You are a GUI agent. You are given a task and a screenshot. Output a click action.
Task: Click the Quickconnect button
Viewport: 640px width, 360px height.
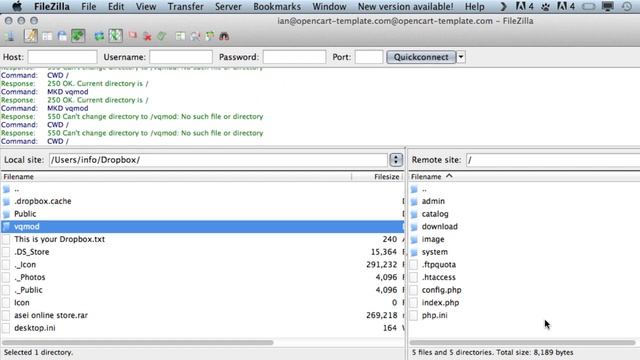coord(421,57)
